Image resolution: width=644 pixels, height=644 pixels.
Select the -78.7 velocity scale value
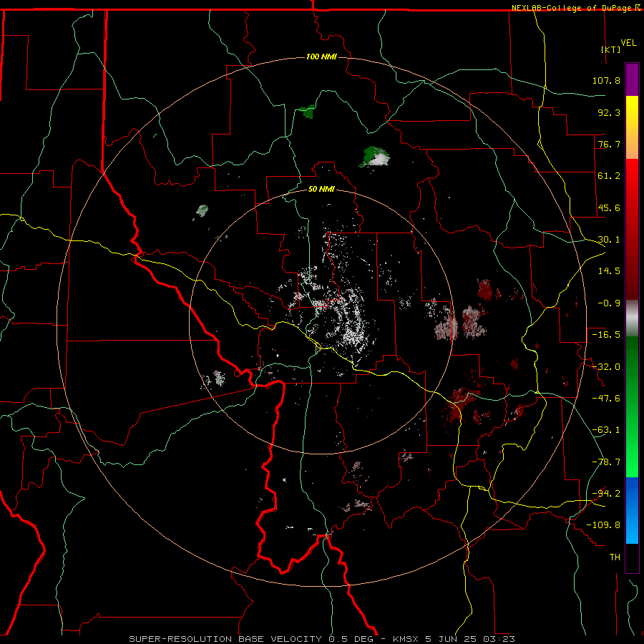click(x=606, y=462)
